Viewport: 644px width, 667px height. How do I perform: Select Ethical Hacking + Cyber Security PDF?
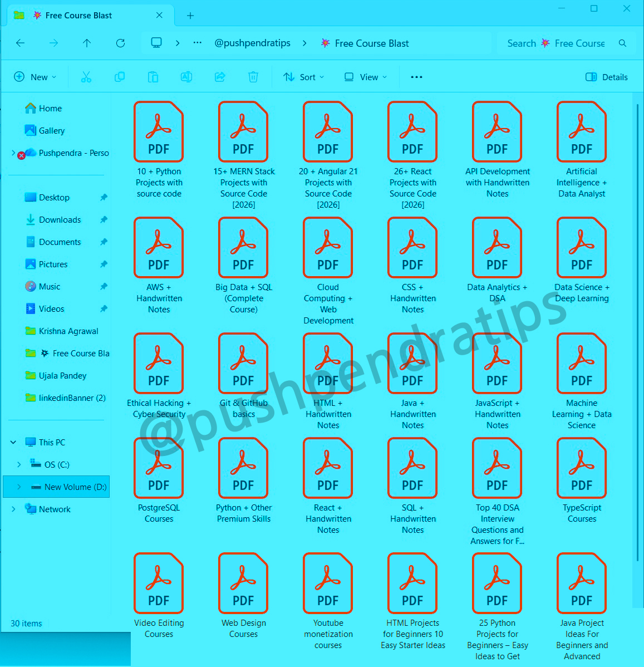159,376
